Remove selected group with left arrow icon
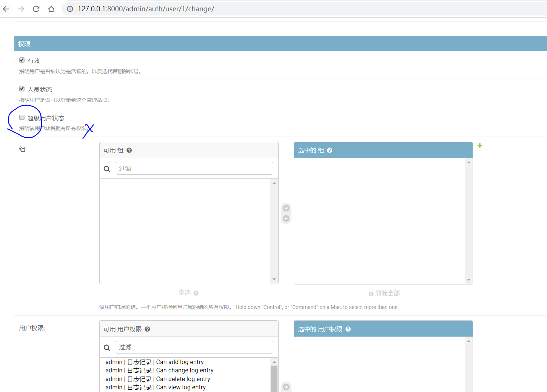547x392 pixels. tap(286, 218)
